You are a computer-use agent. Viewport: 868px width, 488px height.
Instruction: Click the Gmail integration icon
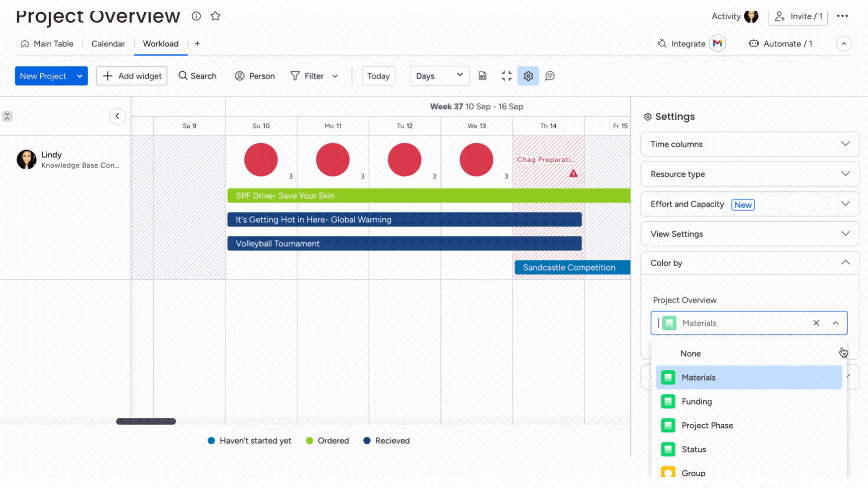717,43
